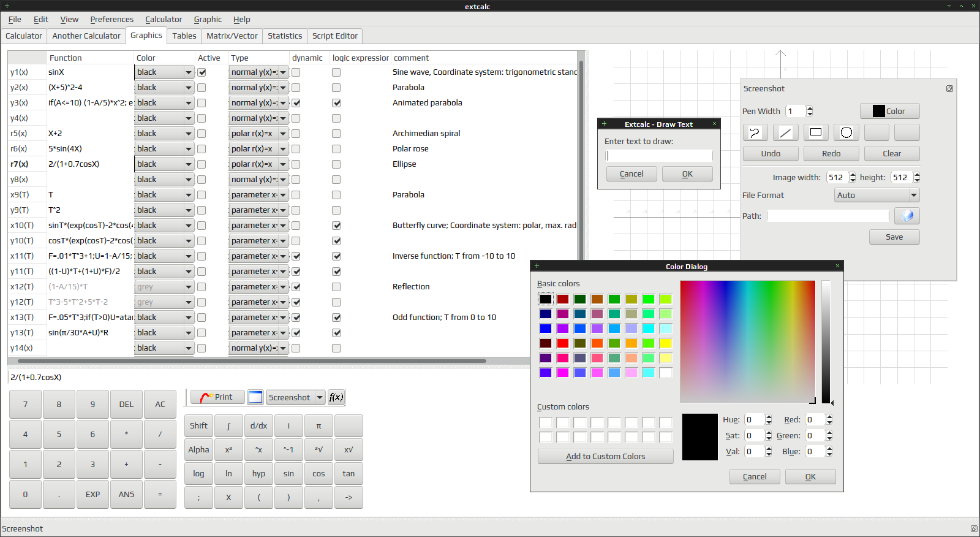Uncheck logic expression checkbox for x10(T) row
Image resolution: width=980 pixels, height=537 pixels.
point(336,226)
